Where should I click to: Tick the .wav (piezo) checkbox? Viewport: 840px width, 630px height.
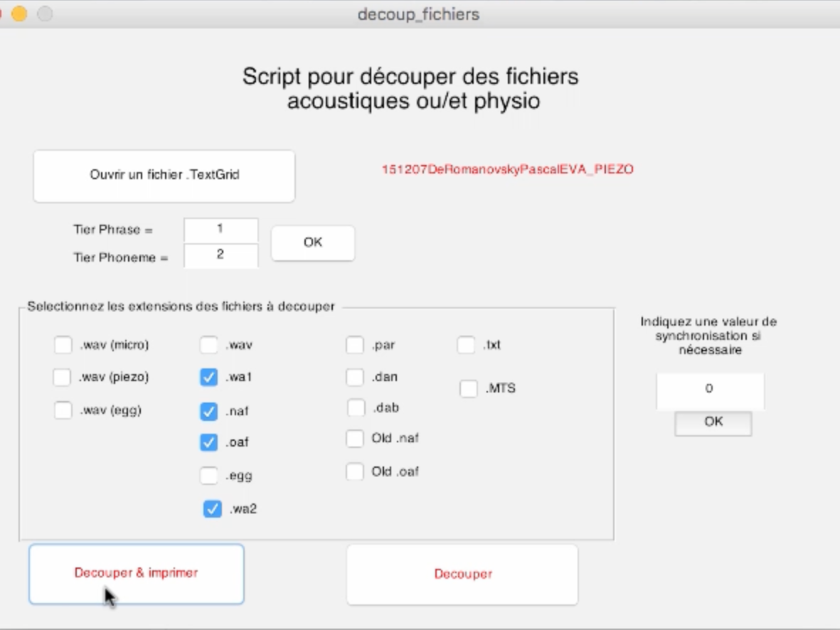click(63, 378)
